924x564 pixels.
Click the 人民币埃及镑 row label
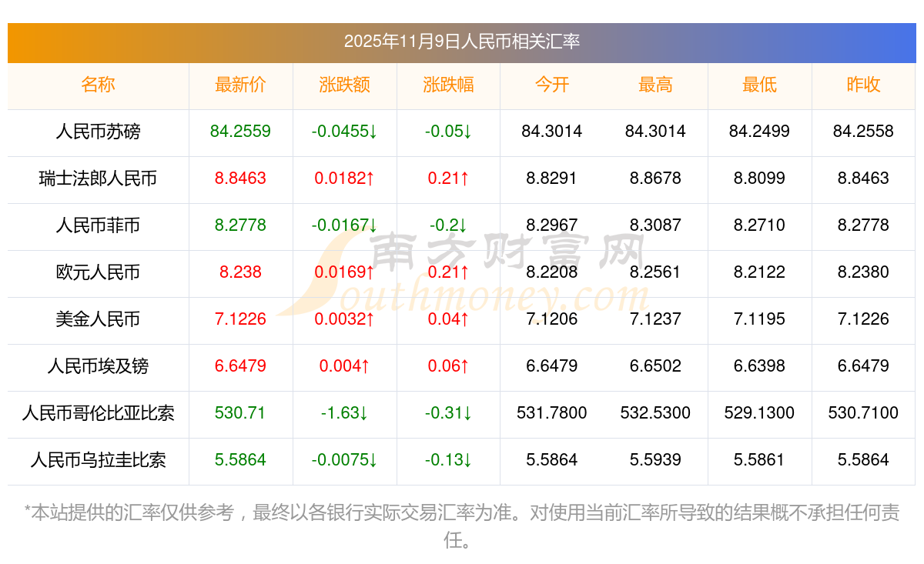98,366
